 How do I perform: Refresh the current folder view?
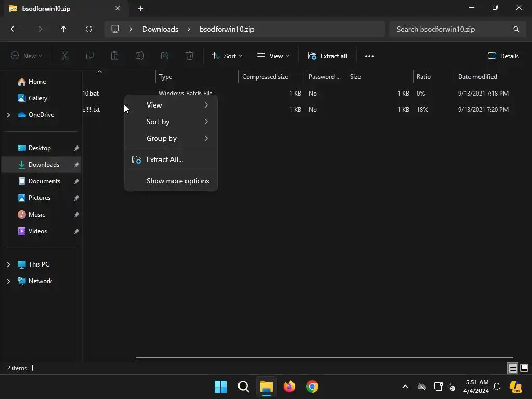[x=88, y=29]
